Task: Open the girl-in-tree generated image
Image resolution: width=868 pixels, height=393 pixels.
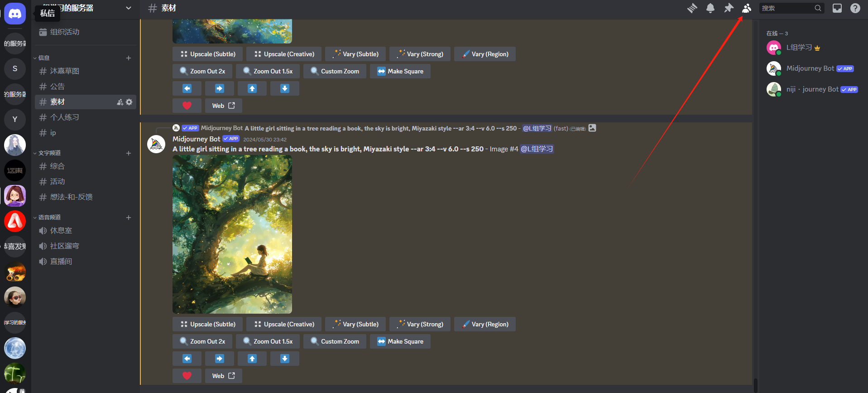Action: pyautogui.click(x=232, y=234)
